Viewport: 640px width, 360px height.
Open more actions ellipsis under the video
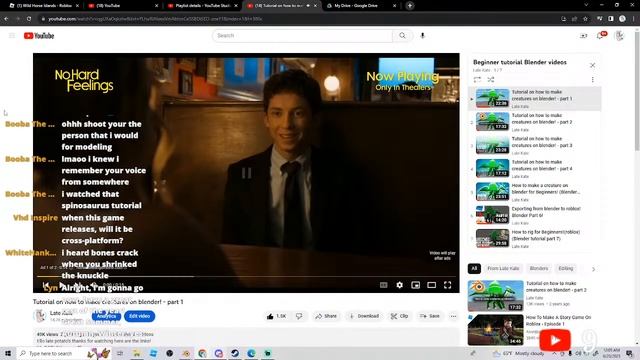coord(453,316)
